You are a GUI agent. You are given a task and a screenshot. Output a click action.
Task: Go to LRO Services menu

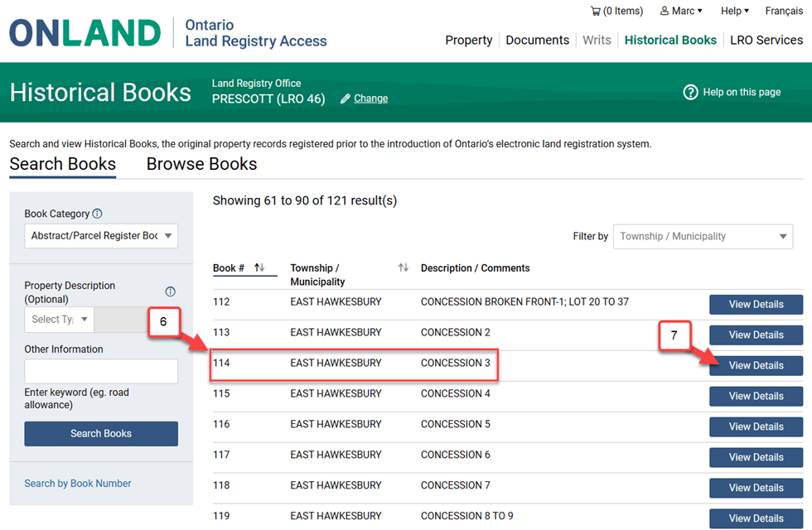coord(766,40)
